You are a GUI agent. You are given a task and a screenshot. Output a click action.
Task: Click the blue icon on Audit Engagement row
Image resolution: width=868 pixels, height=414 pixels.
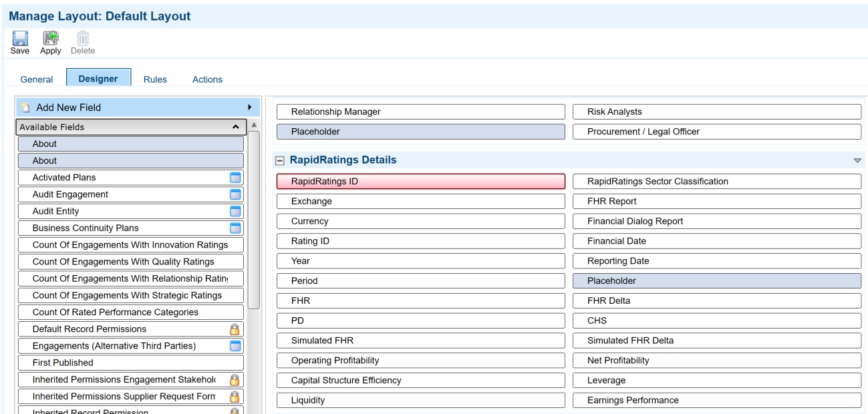pyautogui.click(x=235, y=194)
